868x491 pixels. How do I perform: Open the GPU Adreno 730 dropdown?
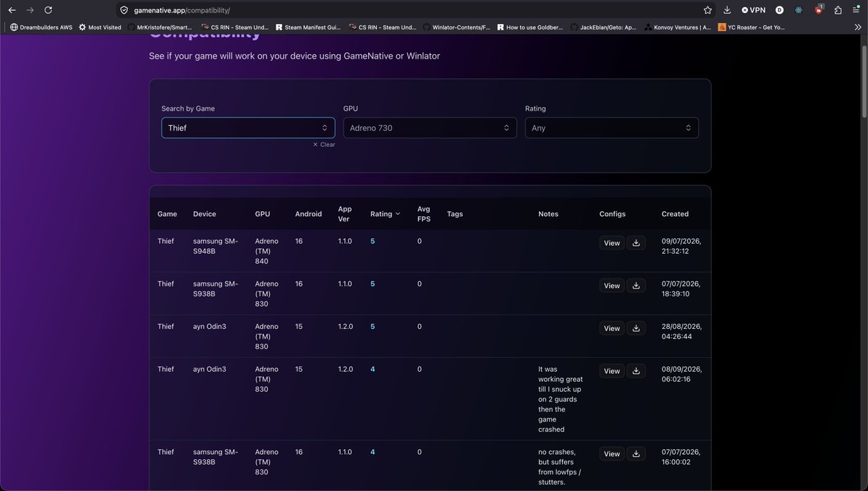(x=430, y=128)
